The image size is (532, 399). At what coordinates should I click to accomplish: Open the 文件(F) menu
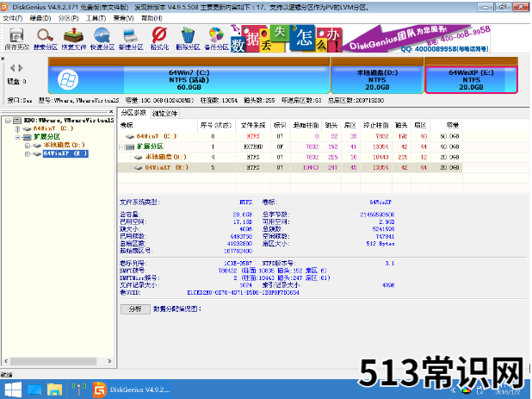tap(13, 18)
